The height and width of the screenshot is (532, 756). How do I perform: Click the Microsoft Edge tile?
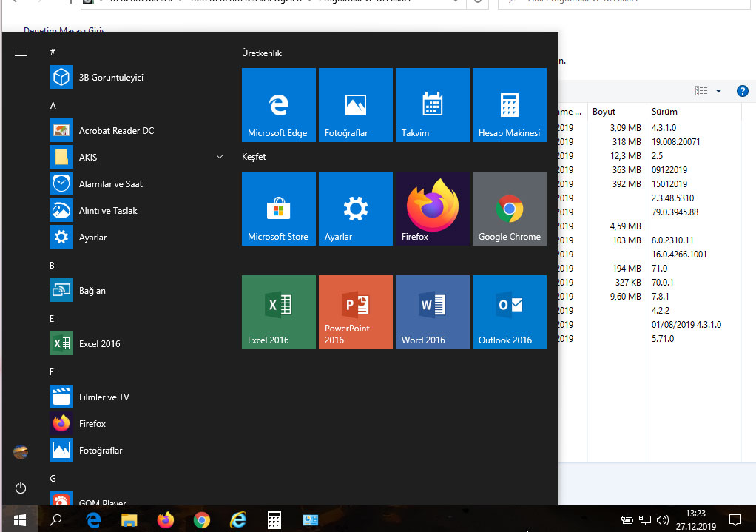click(279, 105)
